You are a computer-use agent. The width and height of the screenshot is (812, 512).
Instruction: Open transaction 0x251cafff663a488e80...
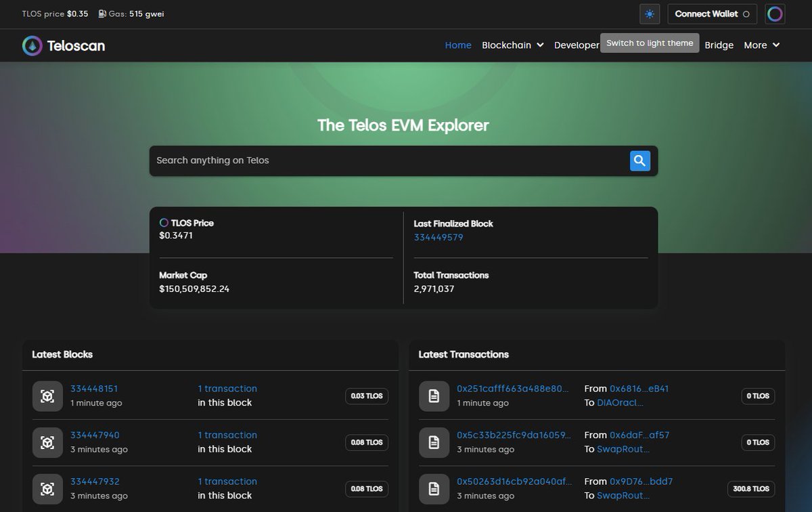514,389
